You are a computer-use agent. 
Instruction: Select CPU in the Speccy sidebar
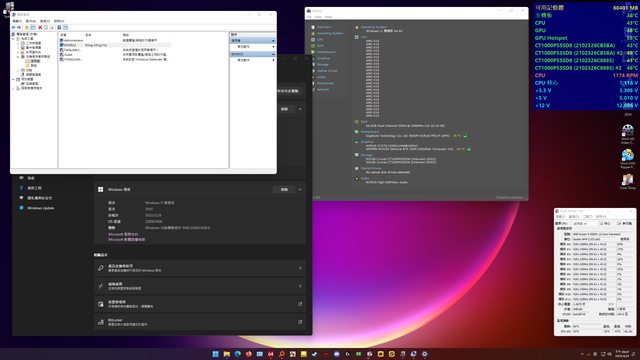pos(320,40)
